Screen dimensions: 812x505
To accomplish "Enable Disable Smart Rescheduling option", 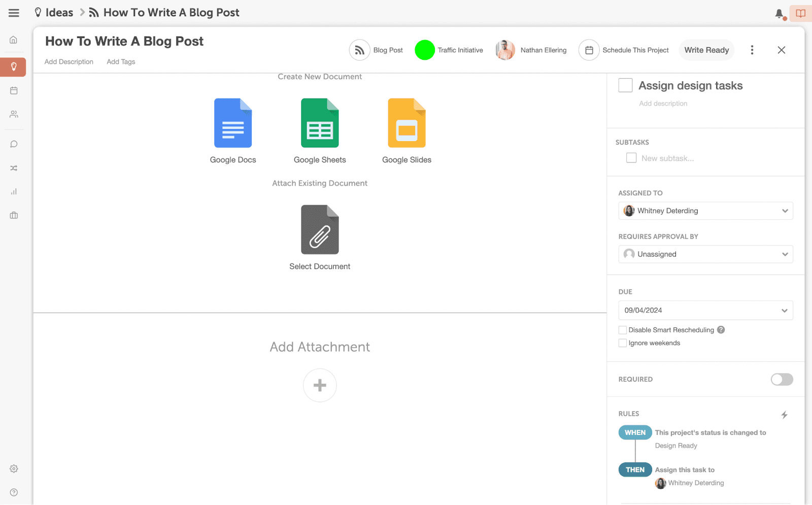I will point(622,329).
